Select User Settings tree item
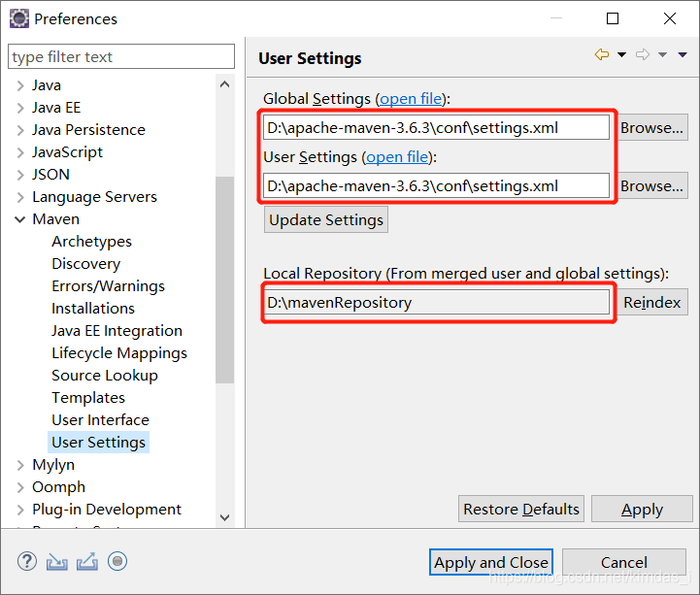 click(x=98, y=443)
